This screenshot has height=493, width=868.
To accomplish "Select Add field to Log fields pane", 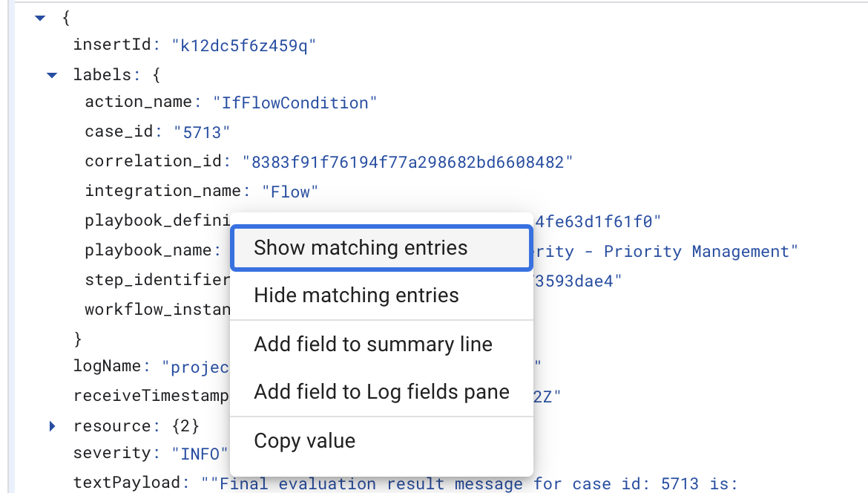I will 381,392.
